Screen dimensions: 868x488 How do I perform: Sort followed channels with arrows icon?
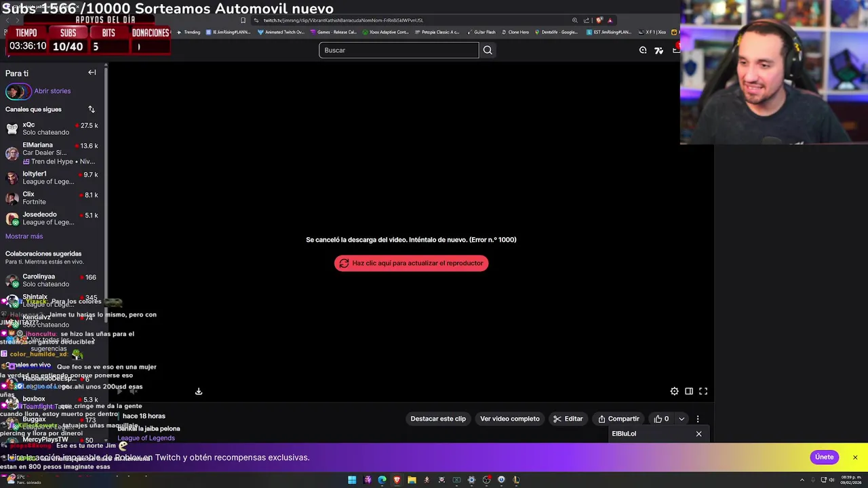click(x=92, y=109)
